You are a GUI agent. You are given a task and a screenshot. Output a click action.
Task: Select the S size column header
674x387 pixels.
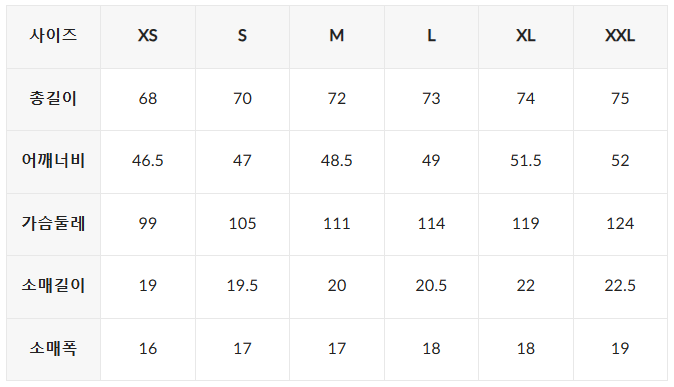pyautogui.click(x=242, y=37)
